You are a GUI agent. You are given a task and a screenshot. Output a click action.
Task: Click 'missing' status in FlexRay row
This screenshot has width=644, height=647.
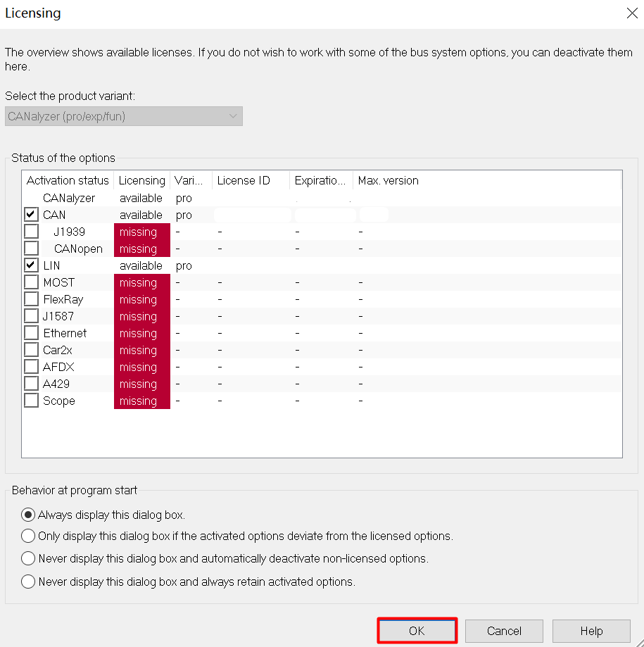[x=142, y=300]
